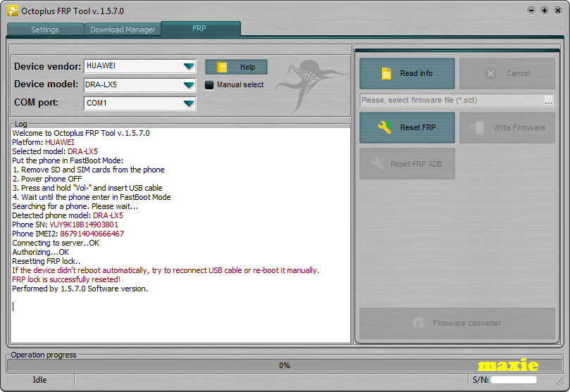Image resolution: width=570 pixels, height=392 pixels.
Task: Click log line 'Connecting to server..OK'
Action: (x=56, y=243)
